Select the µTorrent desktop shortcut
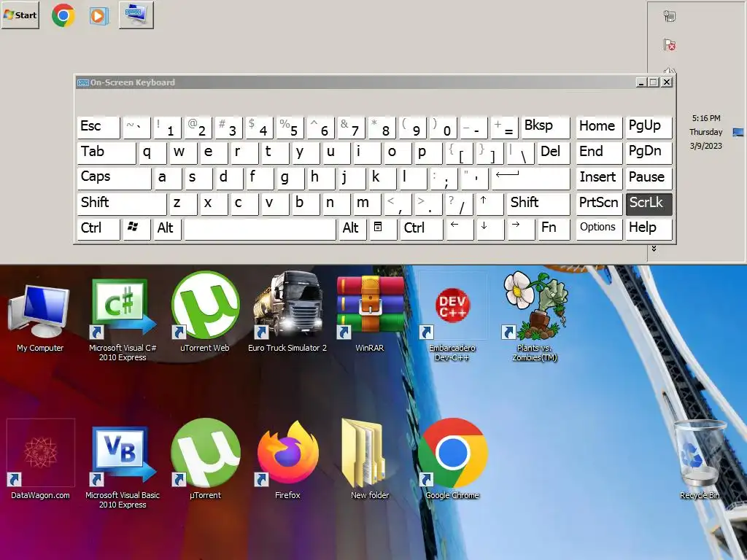The image size is (747, 560). pos(205,459)
